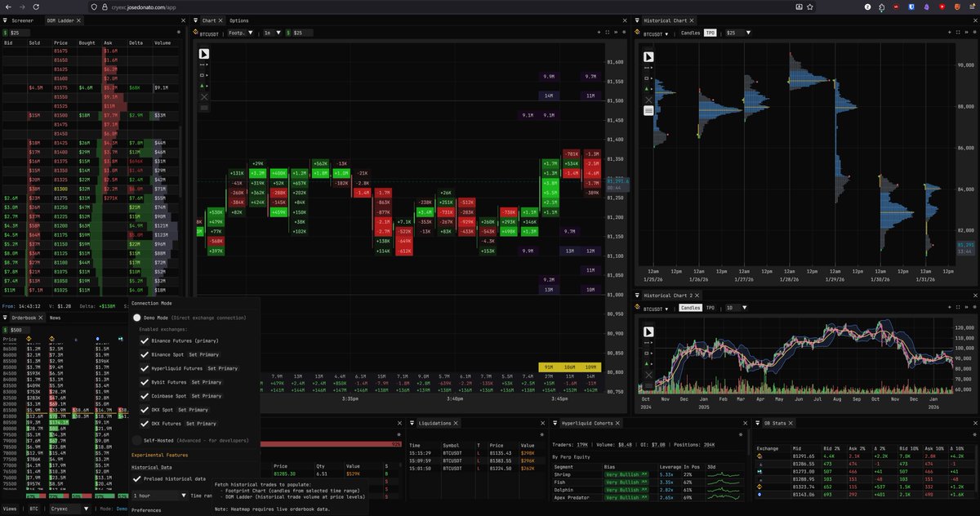The height and width of the screenshot is (516, 980).
Task: Uncheck Binance Spot exchange
Action: click(145, 355)
